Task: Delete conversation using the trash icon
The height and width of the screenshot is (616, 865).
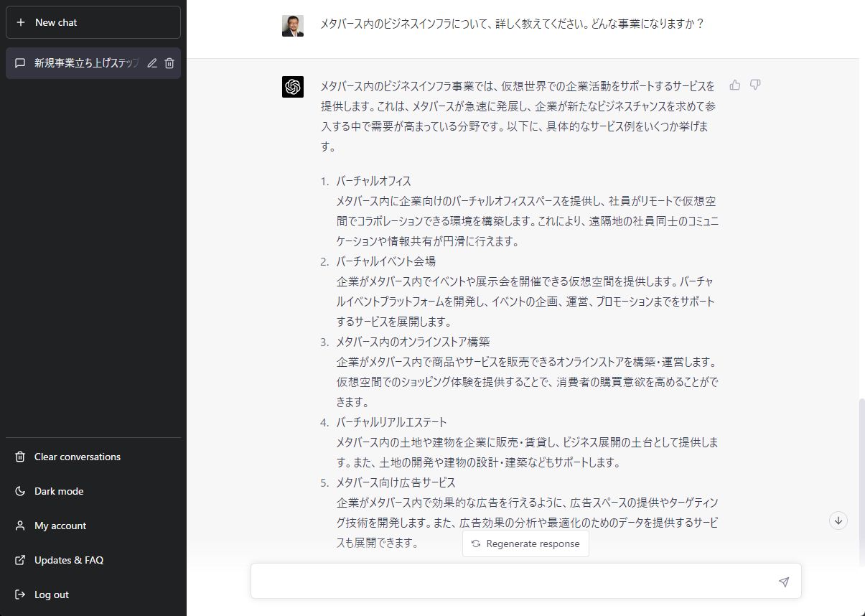Action: 169,63
